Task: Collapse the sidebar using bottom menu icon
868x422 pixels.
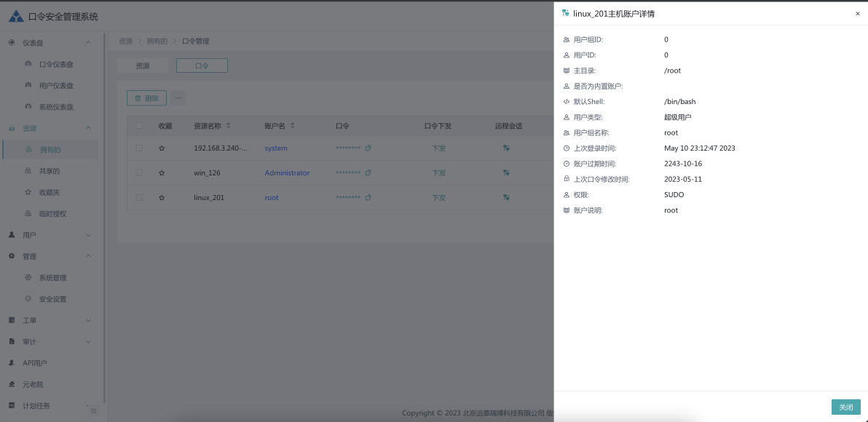Action: pyautogui.click(x=93, y=411)
